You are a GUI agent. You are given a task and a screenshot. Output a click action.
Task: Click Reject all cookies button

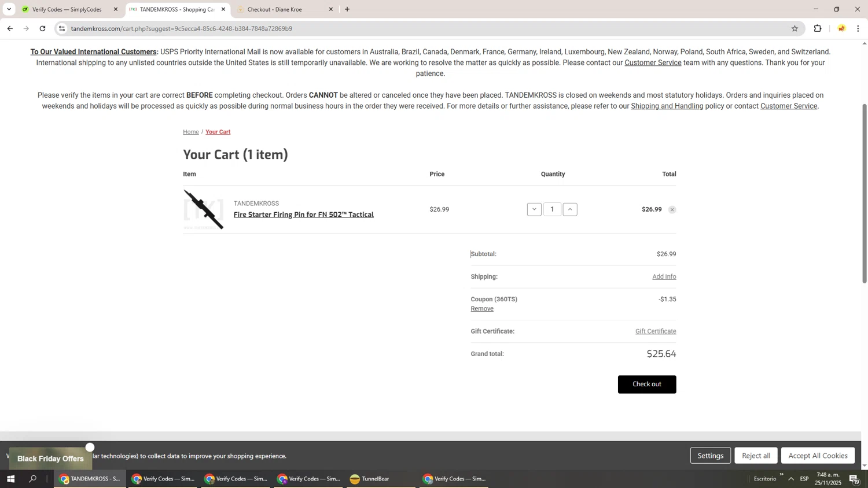tap(756, 456)
